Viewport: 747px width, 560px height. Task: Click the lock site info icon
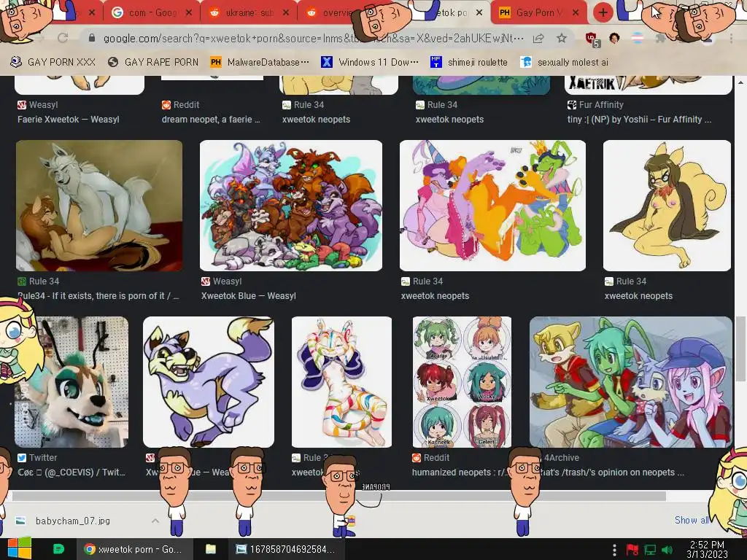(92, 38)
